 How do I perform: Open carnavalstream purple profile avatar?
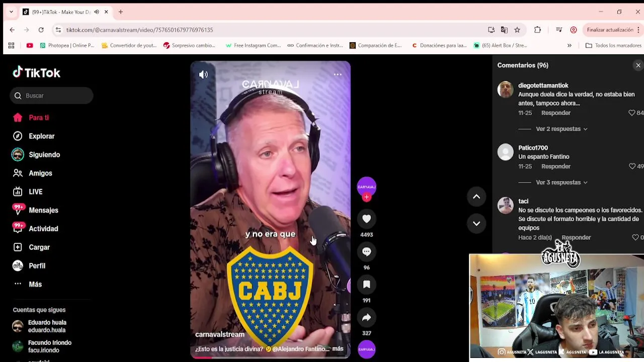pyautogui.click(x=366, y=186)
